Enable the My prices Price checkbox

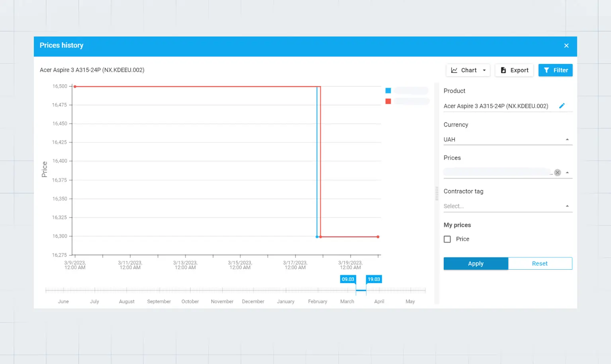[447, 239]
